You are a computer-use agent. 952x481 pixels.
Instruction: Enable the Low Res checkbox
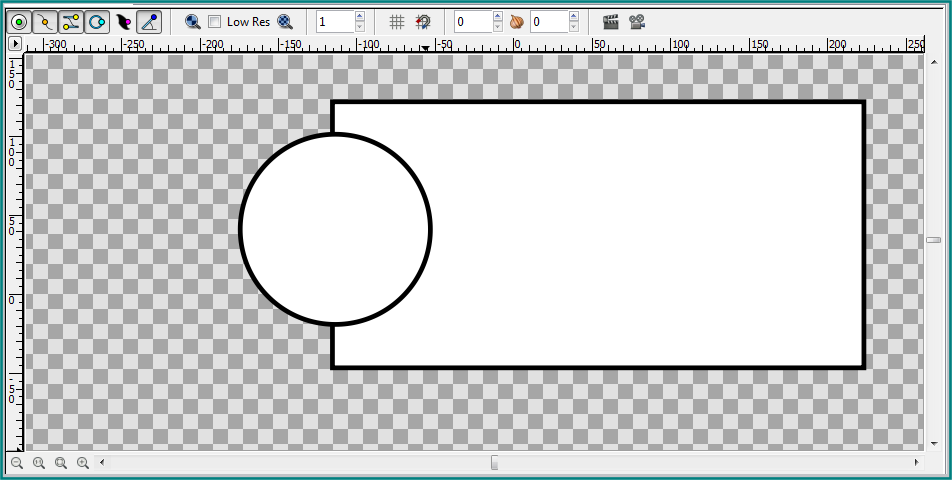(x=214, y=22)
